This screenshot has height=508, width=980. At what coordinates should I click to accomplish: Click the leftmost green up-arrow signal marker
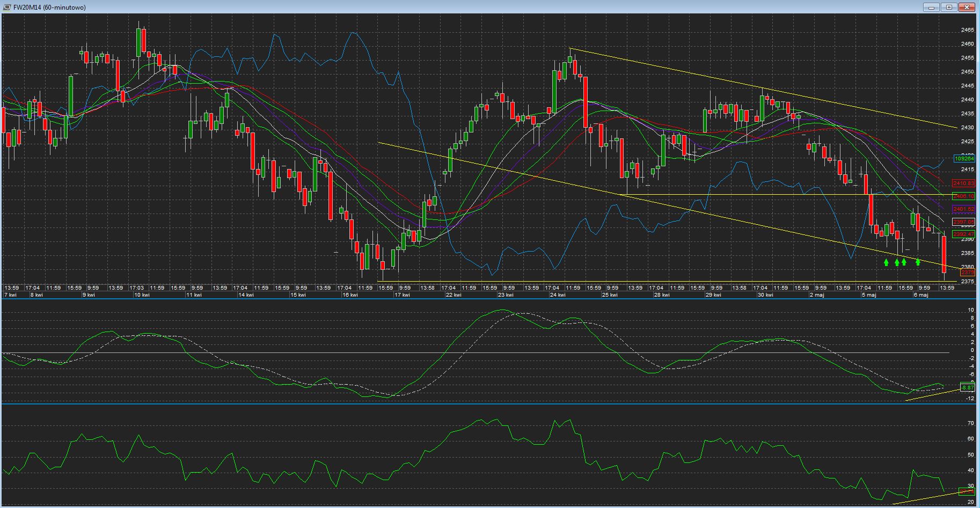click(886, 262)
